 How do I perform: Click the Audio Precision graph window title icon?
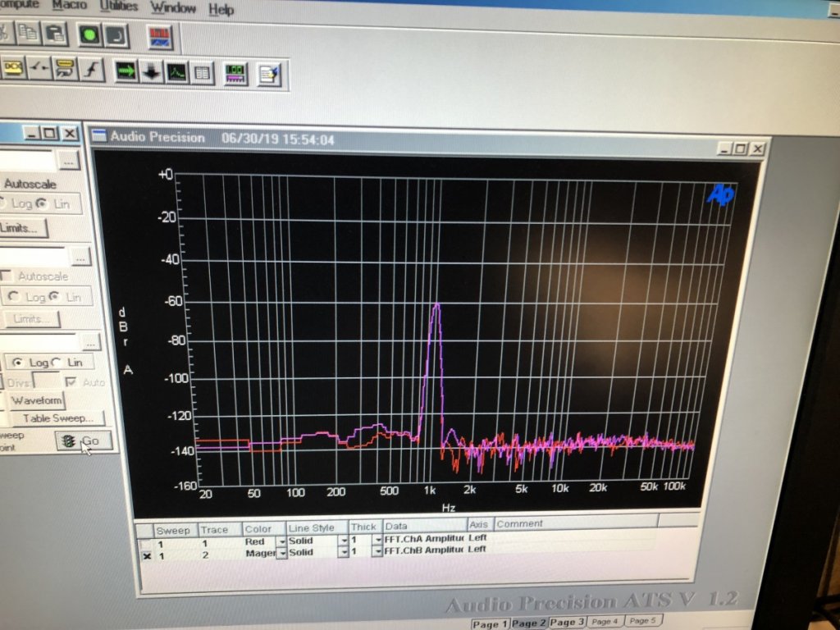(99, 135)
